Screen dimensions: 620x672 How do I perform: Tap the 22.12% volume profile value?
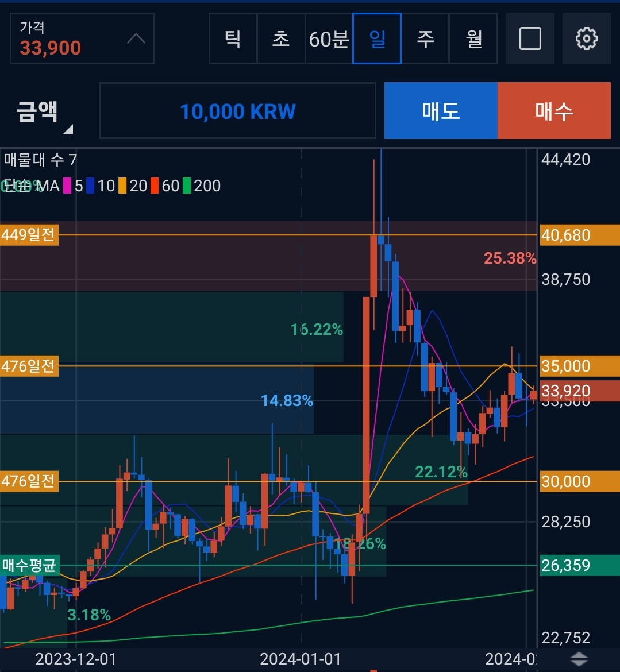441,472
